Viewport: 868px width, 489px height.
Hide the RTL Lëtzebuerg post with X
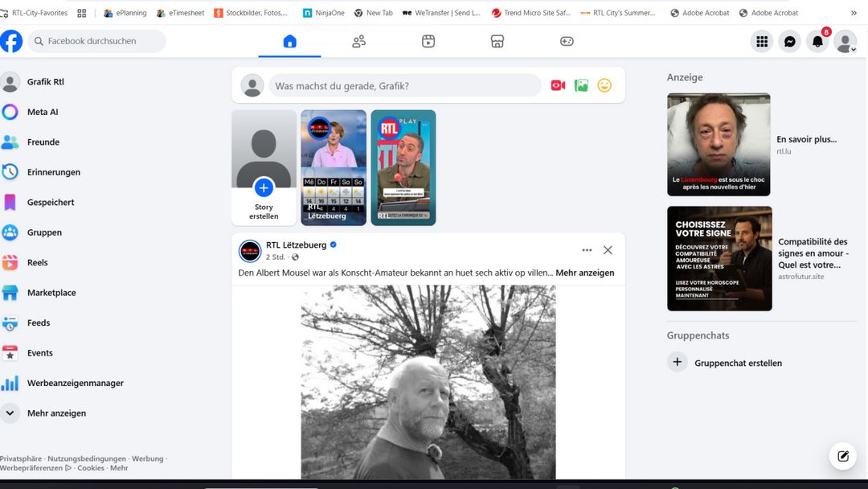click(608, 250)
